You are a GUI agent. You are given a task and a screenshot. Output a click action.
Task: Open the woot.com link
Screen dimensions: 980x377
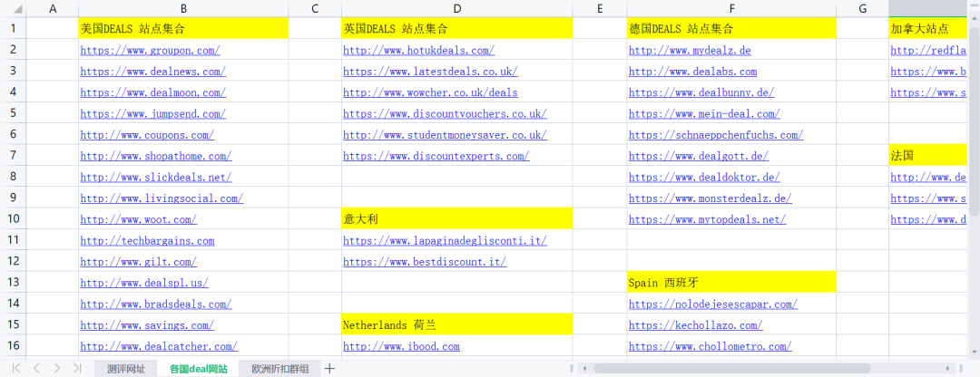click(139, 219)
